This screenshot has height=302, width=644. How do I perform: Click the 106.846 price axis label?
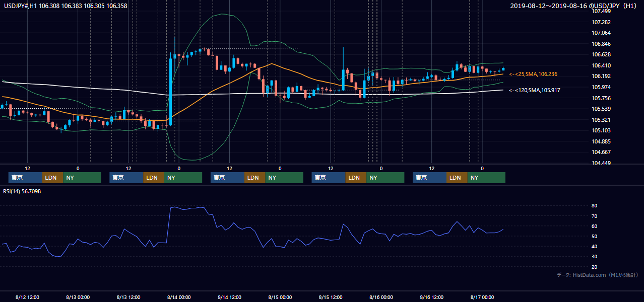point(601,44)
